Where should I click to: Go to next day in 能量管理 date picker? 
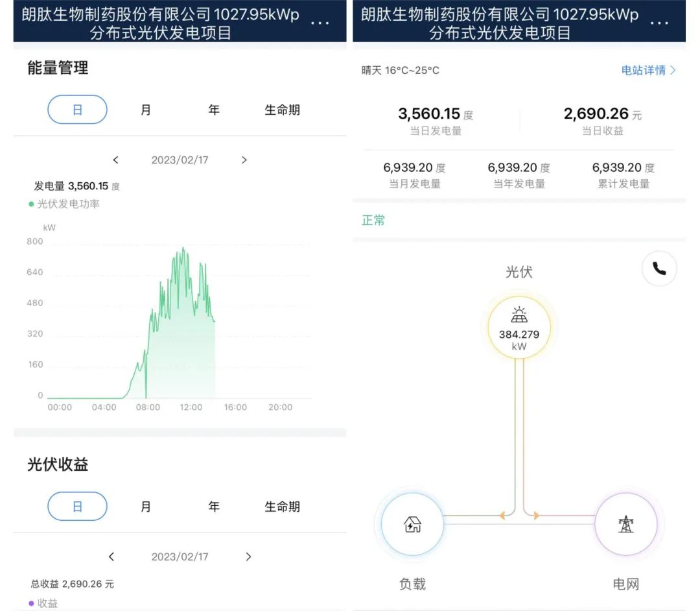pos(244,160)
